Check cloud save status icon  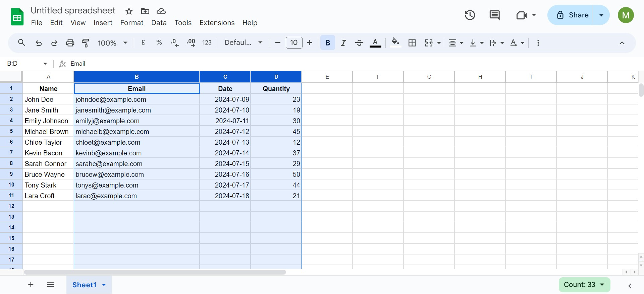point(161,11)
